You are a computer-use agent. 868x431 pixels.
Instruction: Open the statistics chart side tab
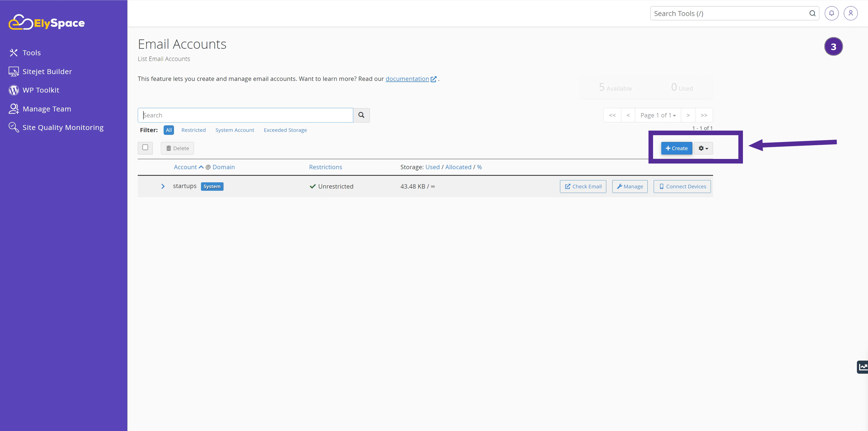[x=863, y=367]
